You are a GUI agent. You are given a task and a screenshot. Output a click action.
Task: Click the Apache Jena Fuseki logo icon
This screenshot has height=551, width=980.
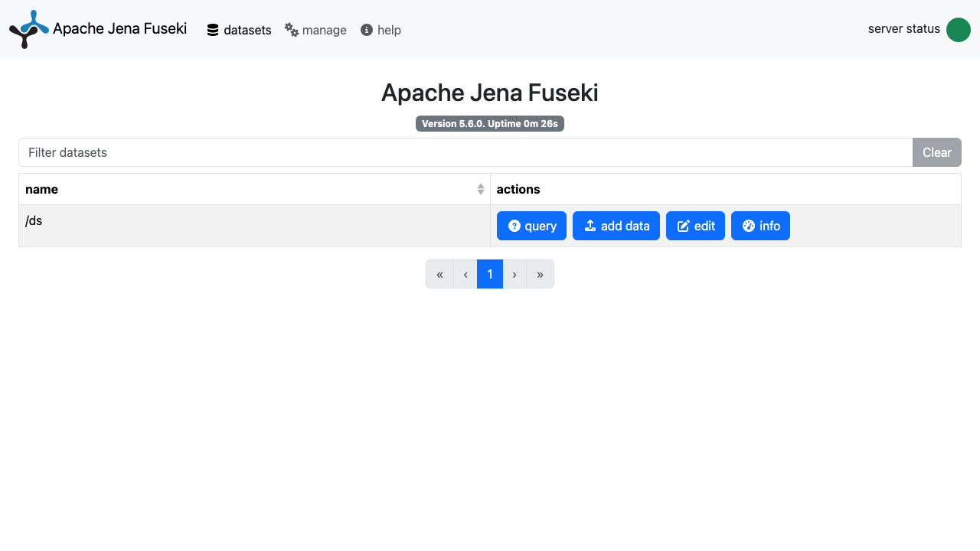[29, 29]
